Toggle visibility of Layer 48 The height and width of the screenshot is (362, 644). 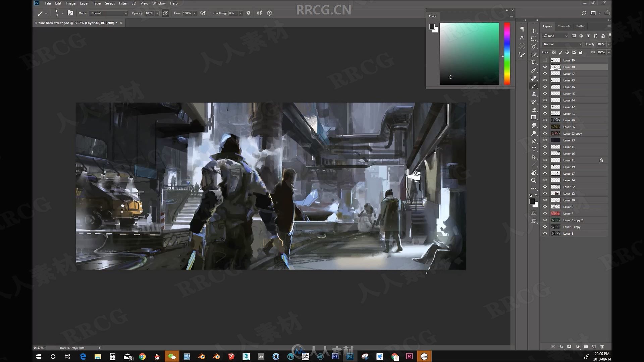tap(545, 67)
